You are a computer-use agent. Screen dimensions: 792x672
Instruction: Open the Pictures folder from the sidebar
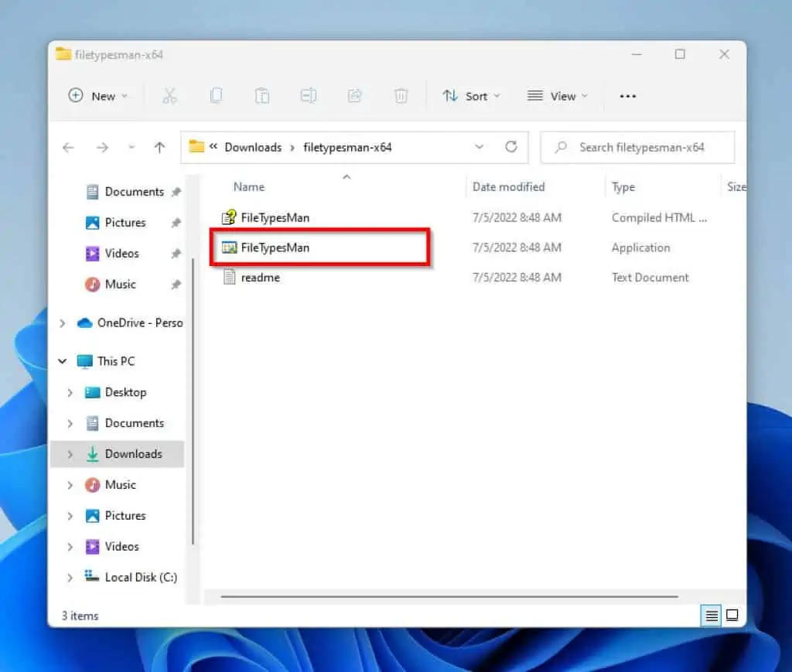coord(125,223)
